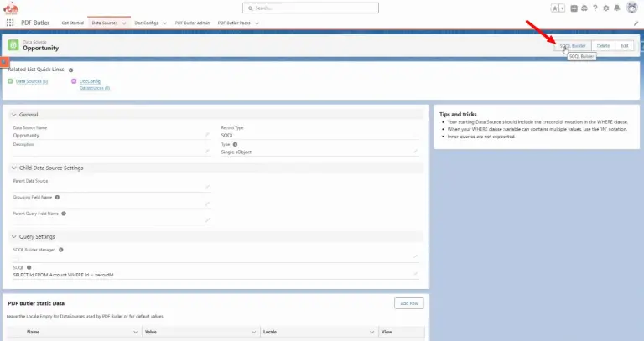Viewport: 644px width, 341px height.
Task: Open PDF Butler Admin tab
Action: [192, 23]
